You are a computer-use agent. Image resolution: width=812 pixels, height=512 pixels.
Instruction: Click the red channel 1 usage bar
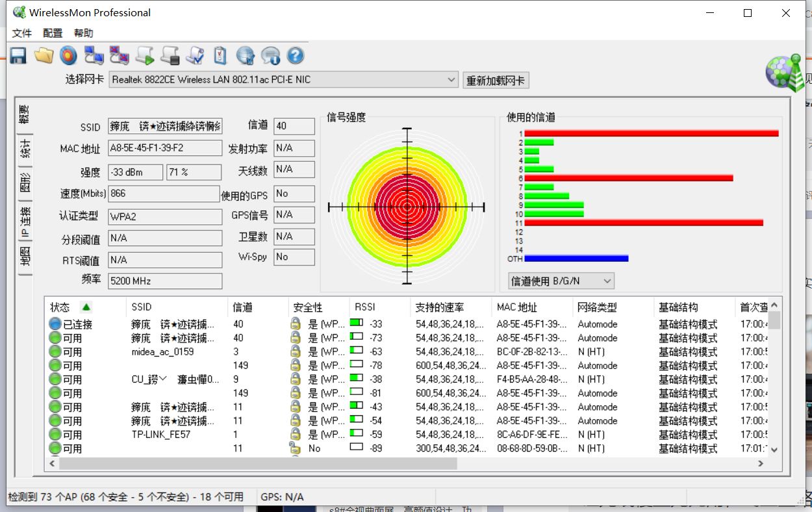click(651, 133)
